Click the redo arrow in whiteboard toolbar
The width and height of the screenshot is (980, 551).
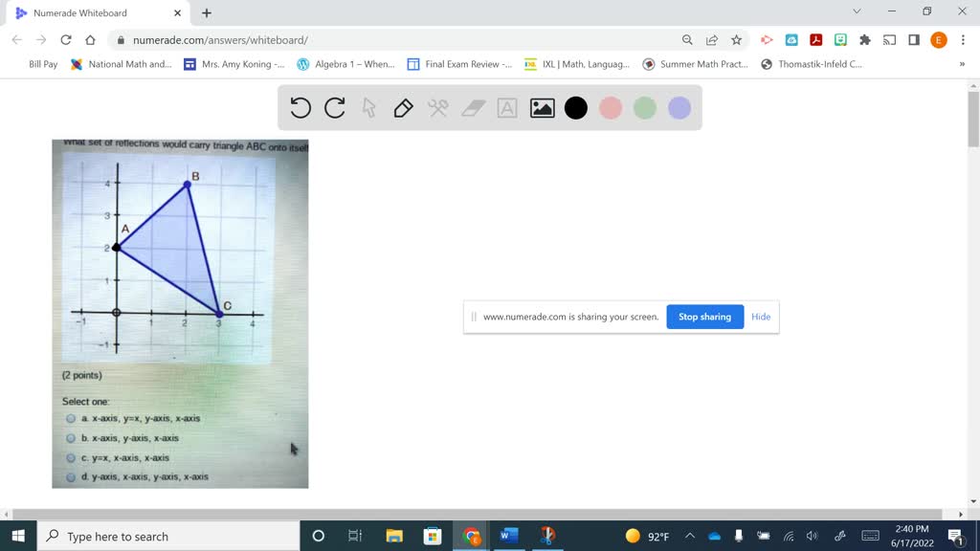tap(335, 108)
